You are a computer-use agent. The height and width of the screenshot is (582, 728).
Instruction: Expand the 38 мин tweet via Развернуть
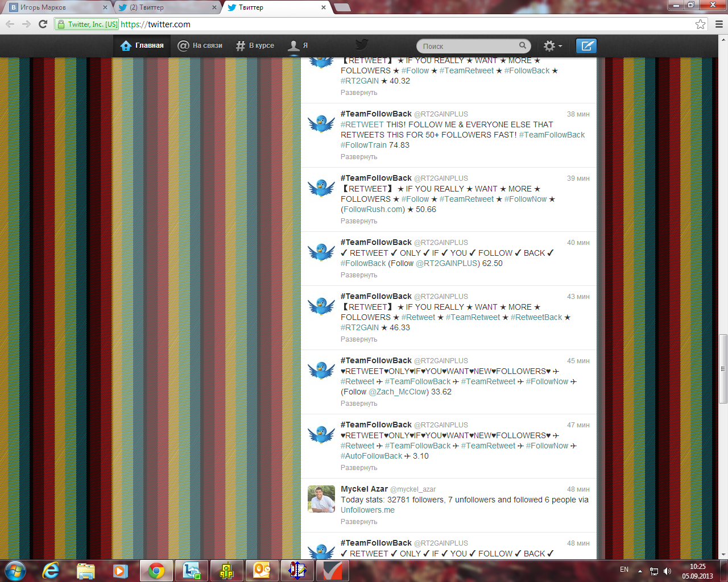tap(359, 157)
